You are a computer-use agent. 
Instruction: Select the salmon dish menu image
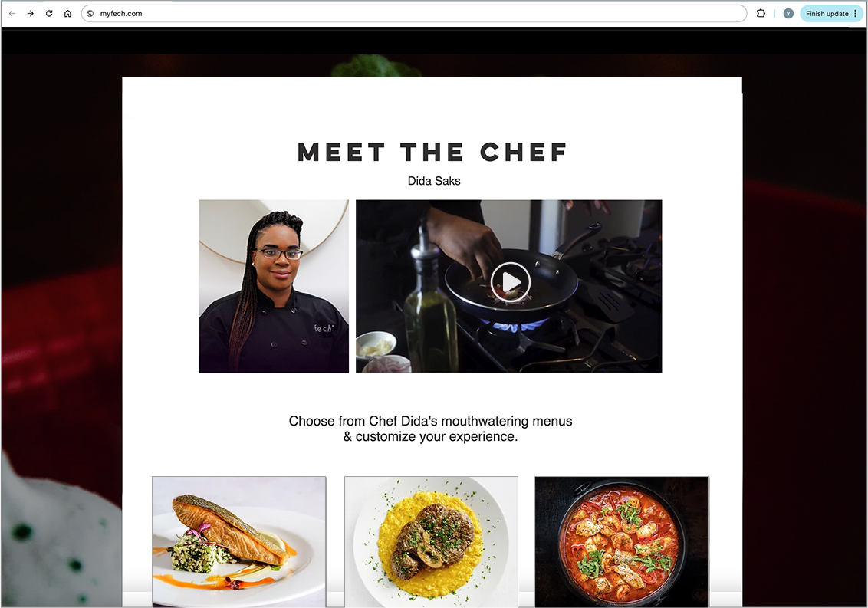pos(239,541)
